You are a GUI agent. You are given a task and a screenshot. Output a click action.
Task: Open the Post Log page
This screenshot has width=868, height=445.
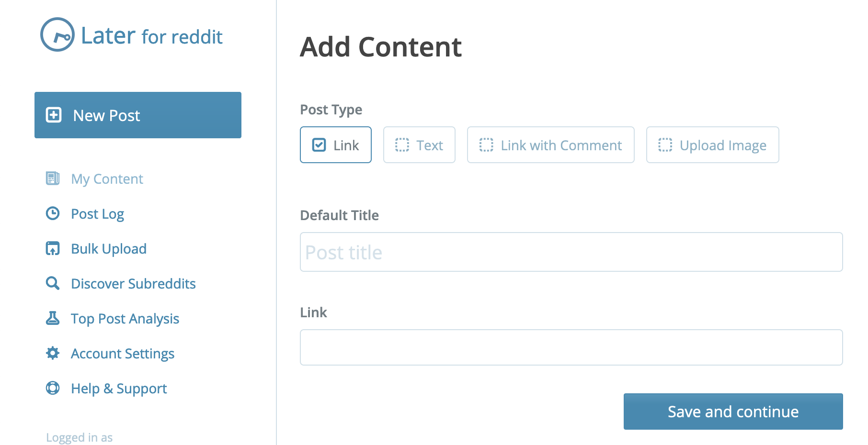click(x=98, y=214)
